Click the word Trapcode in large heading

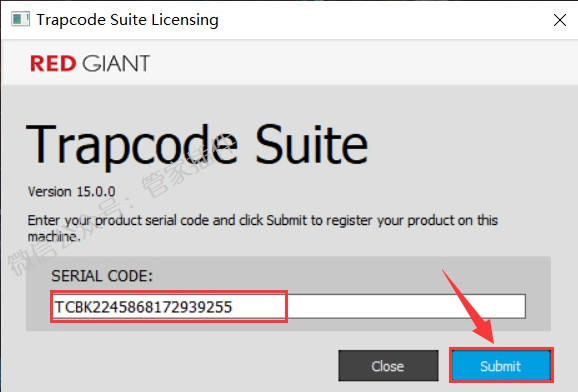click(132, 144)
